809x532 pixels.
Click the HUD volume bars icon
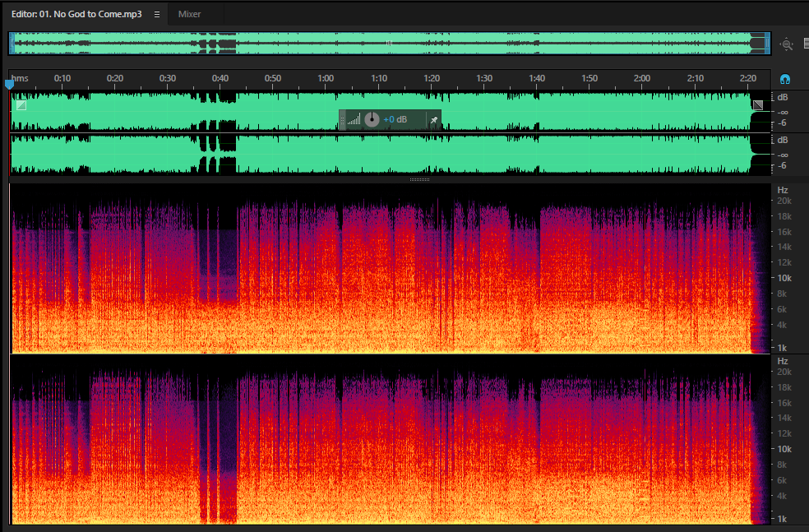(354, 120)
